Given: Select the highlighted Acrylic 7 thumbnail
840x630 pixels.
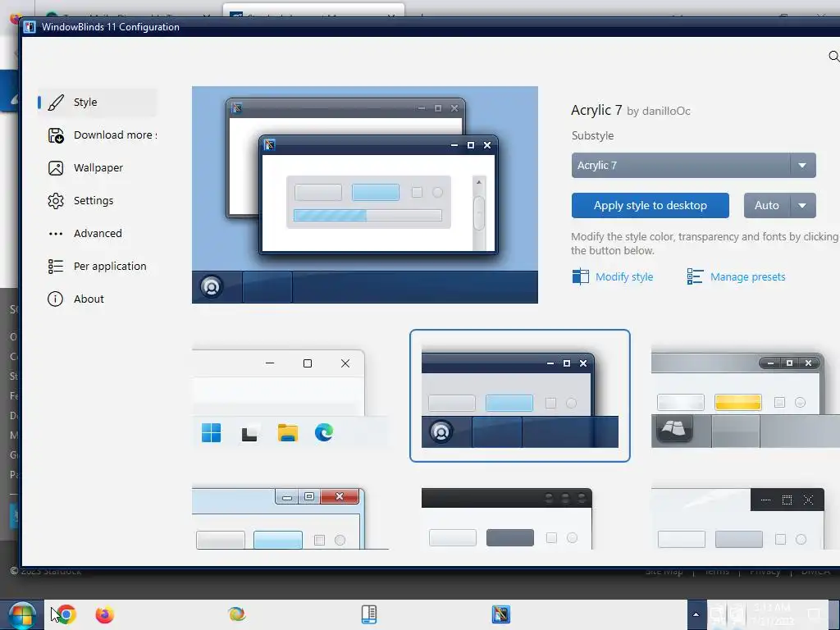Looking at the screenshot, I should [519, 395].
